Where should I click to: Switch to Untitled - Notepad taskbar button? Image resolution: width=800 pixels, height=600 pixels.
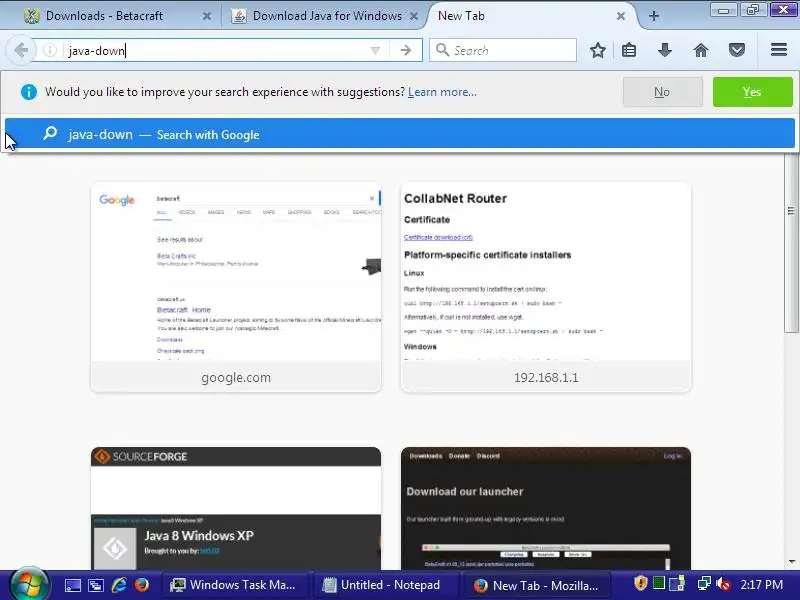tap(386, 585)
